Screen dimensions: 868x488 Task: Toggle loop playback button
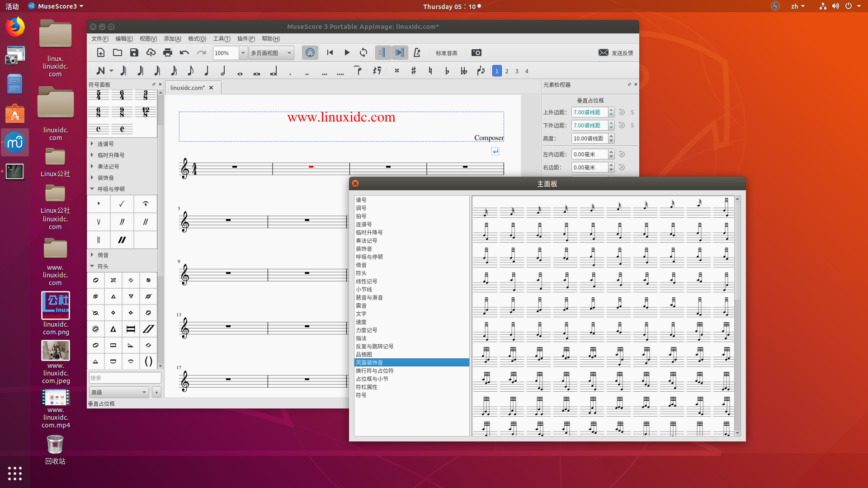click(363, 53)
